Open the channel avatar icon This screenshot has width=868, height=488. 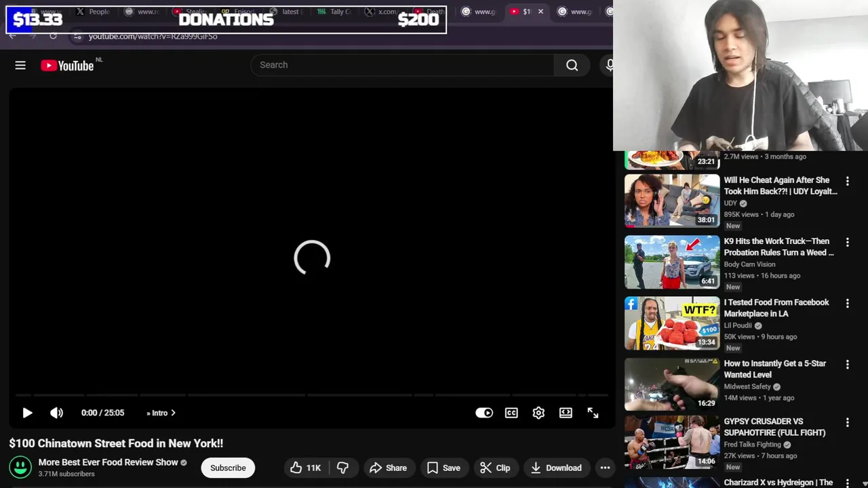(20, 467)
